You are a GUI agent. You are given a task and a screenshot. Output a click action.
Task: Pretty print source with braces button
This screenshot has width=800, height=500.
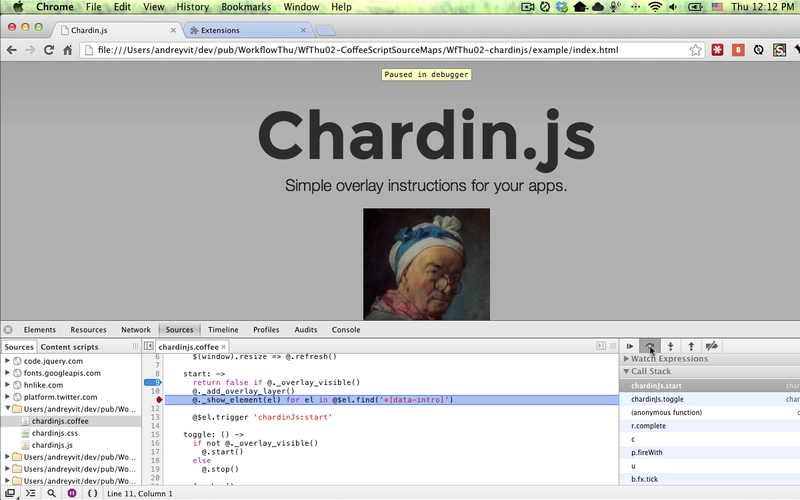pos(92,493)
